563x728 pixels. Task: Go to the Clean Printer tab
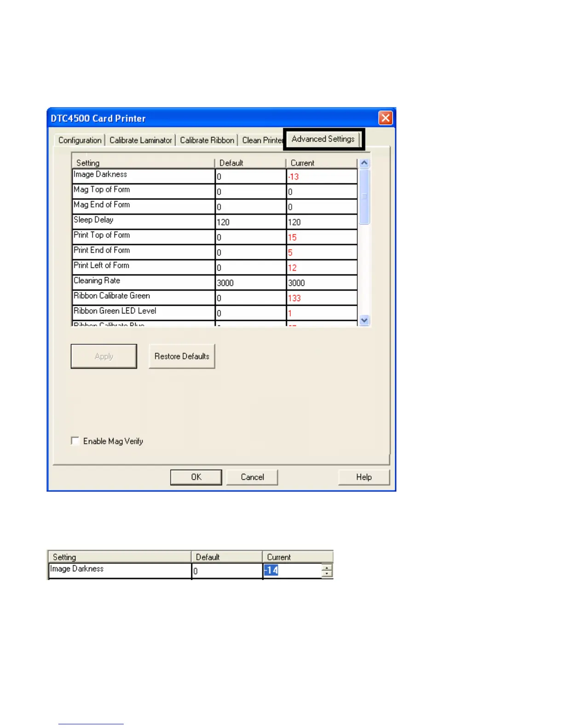tap(262, 140)
